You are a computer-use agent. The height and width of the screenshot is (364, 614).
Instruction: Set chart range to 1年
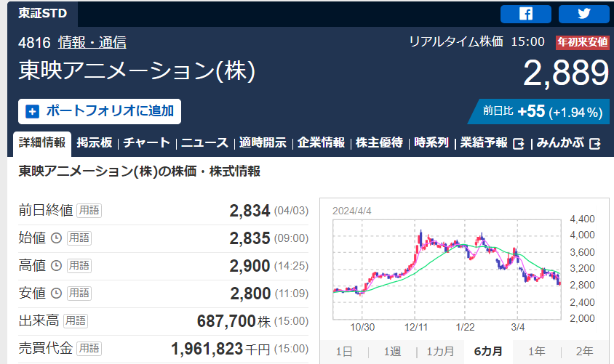[536, 352]
